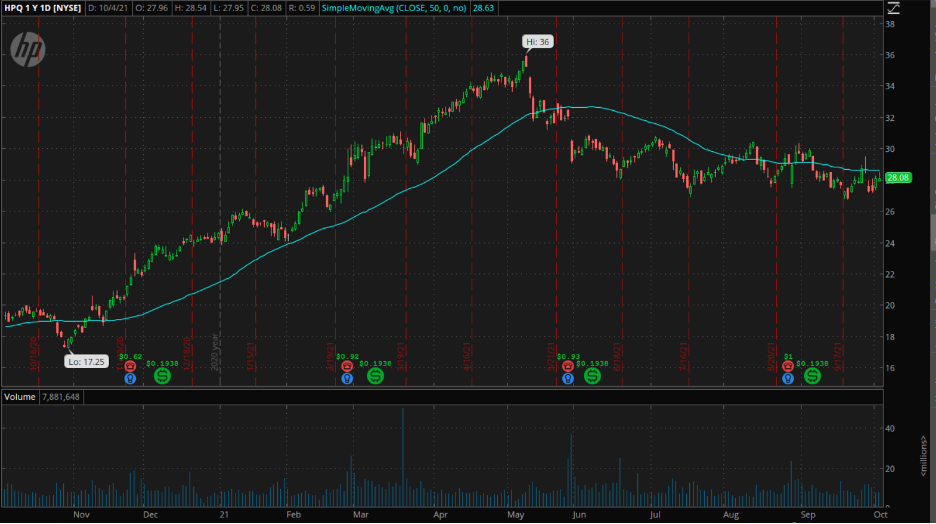The image size is (936, 524).
Task: Click the May label on time axis
Action: point(516,514)
